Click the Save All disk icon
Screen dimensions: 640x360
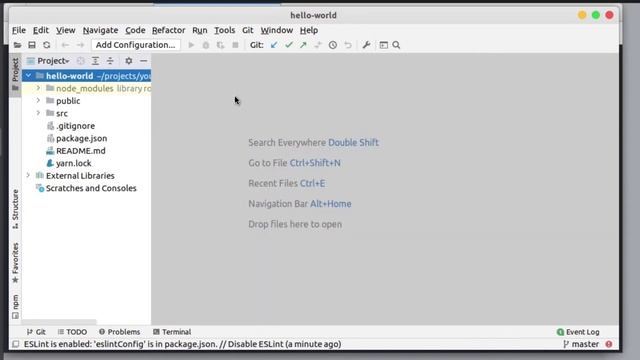pos(32,45)
